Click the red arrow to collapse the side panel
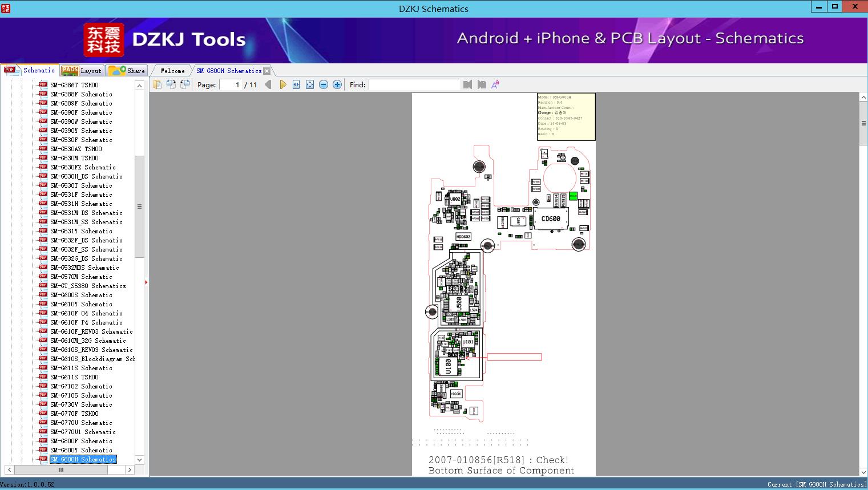The width and height of the screenshot is (868, 490). coord(146,282)
